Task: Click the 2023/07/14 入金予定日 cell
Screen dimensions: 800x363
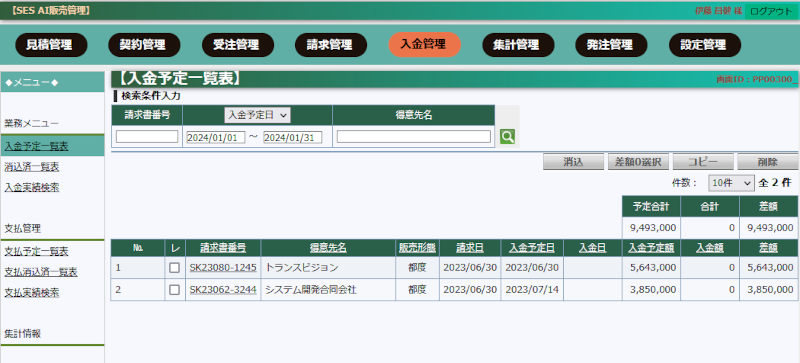Action: pyautogui.click(x=532, y=289)
